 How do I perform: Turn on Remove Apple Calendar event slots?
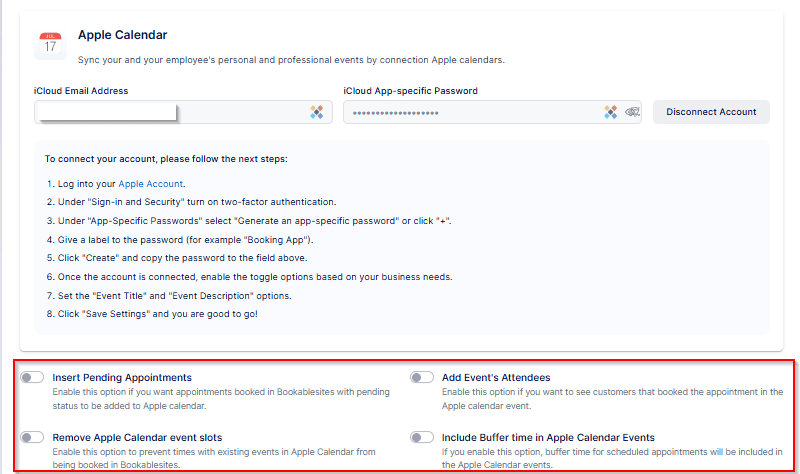click(x=32, y=437)
